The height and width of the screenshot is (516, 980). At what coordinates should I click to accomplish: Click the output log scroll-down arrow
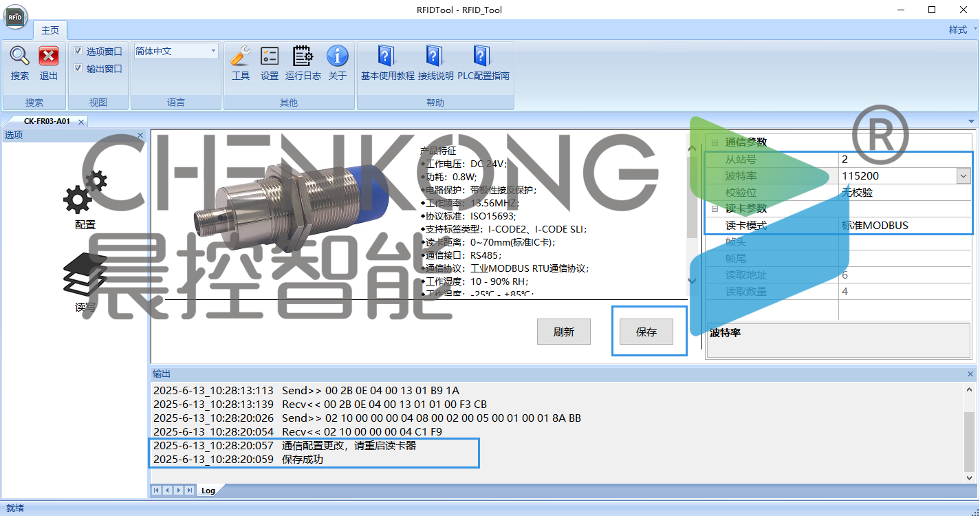tap(970, 477)
